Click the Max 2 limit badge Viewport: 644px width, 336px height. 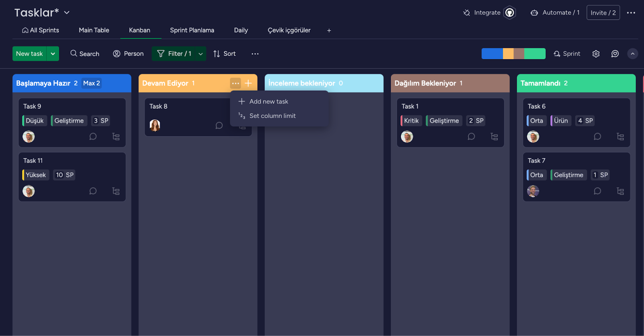tap(91, 83)
